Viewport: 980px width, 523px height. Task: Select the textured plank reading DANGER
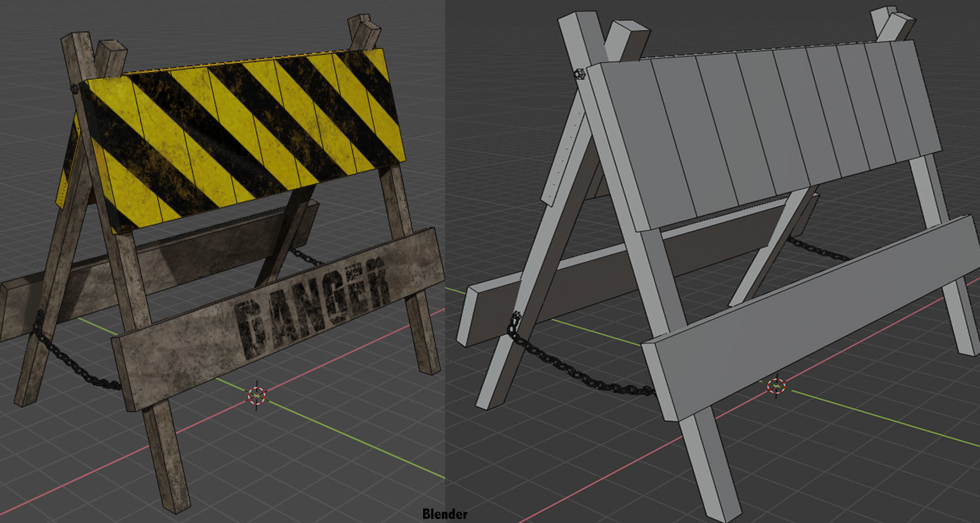tap(278, 319)
